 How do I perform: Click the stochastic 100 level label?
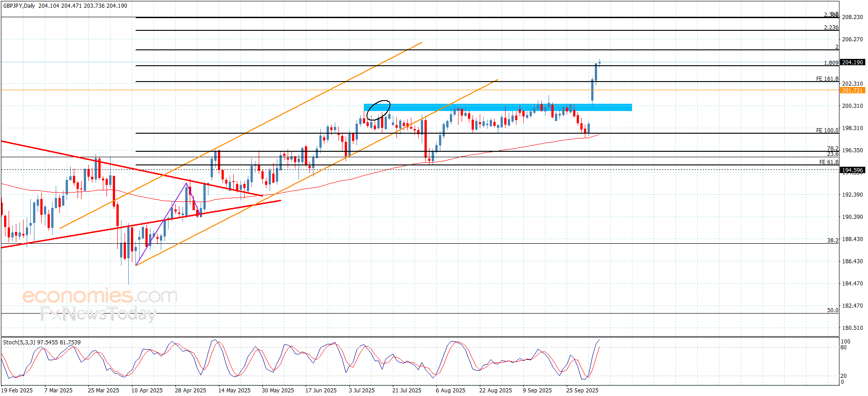pyautogui.click(x=845, y=342)
